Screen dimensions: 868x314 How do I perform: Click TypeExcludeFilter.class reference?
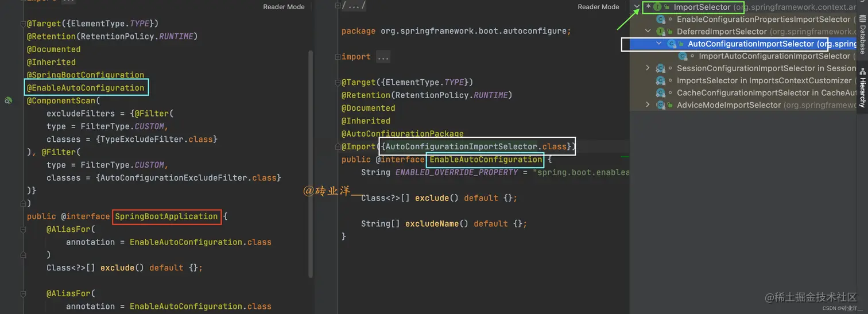click(156, 139)
